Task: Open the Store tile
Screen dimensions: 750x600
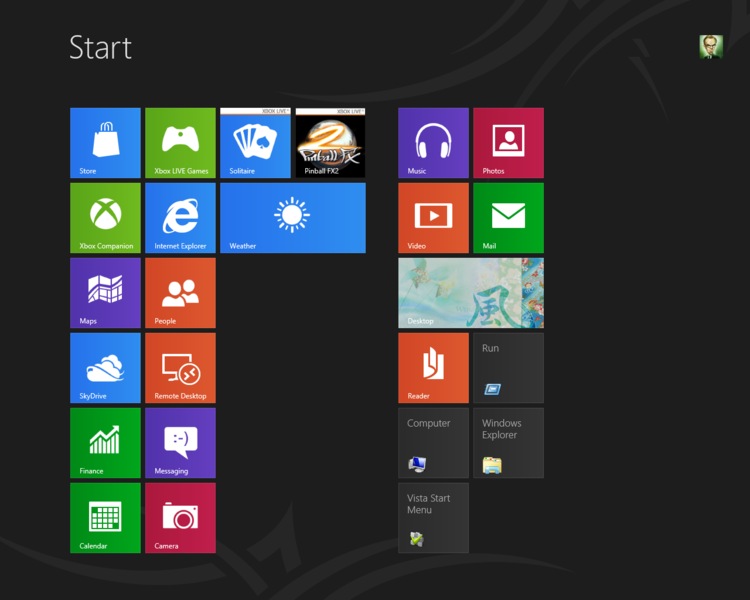Action: click(x=105, y=143)
